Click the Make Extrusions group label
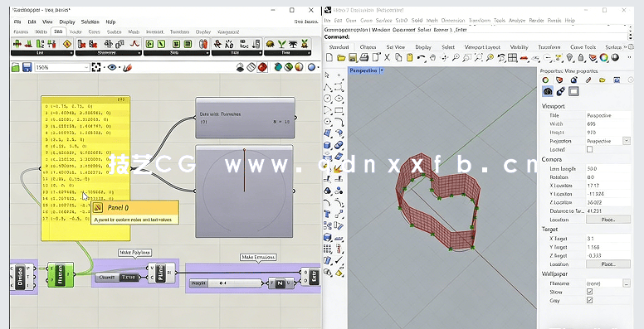 pyautogui.click(x=258, y=257)
